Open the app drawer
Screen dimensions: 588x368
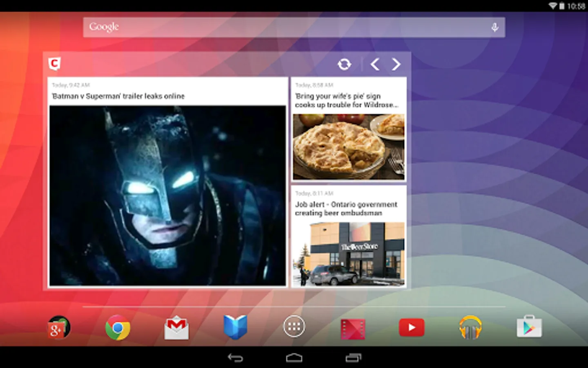[294, 327]
